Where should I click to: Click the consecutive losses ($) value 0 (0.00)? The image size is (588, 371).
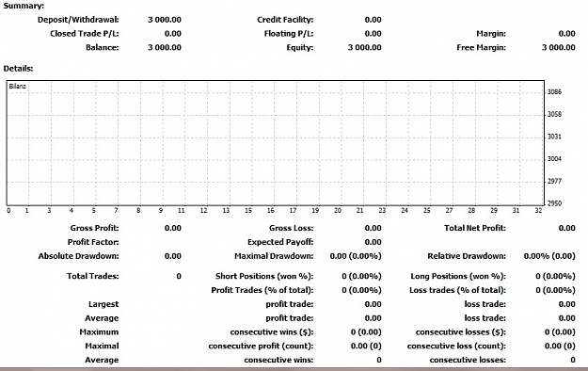(x=560, y=332)
